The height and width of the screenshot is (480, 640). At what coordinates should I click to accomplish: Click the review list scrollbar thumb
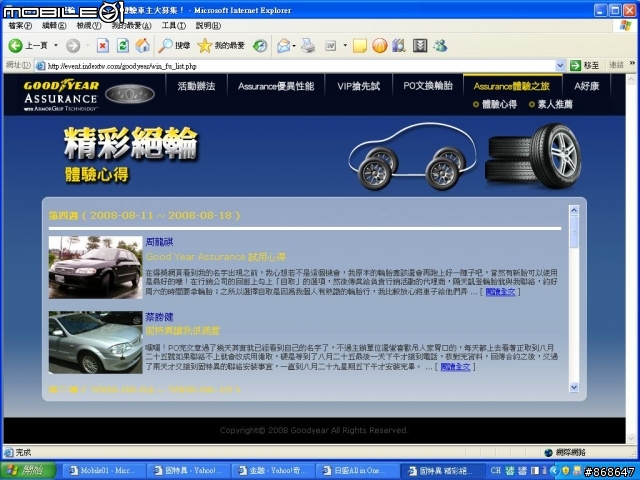574,231
